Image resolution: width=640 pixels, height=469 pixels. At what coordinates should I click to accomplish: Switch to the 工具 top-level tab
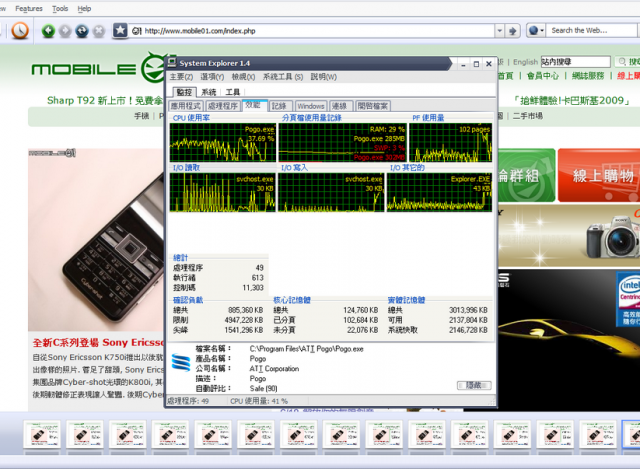233,92
